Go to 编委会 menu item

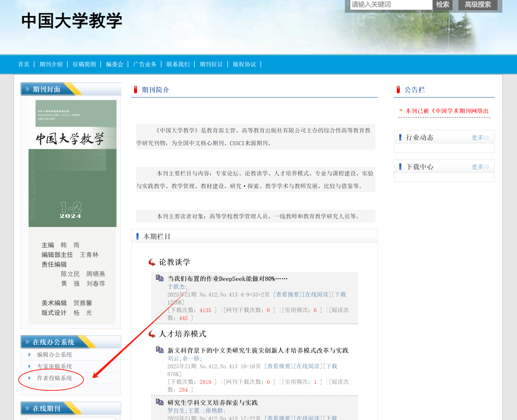pyautogui.click(x=114, y=64)
